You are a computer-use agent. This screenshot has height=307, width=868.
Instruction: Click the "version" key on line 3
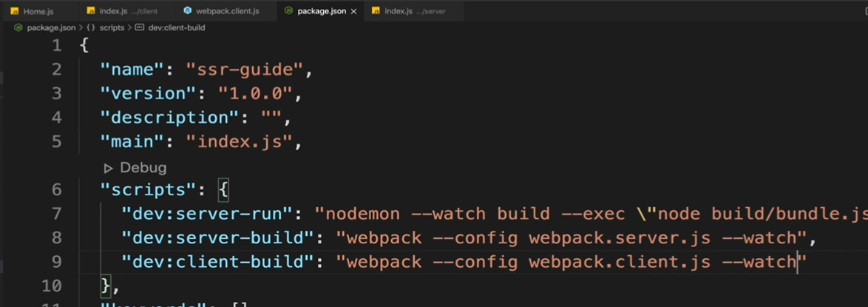[x=147, y=94]
